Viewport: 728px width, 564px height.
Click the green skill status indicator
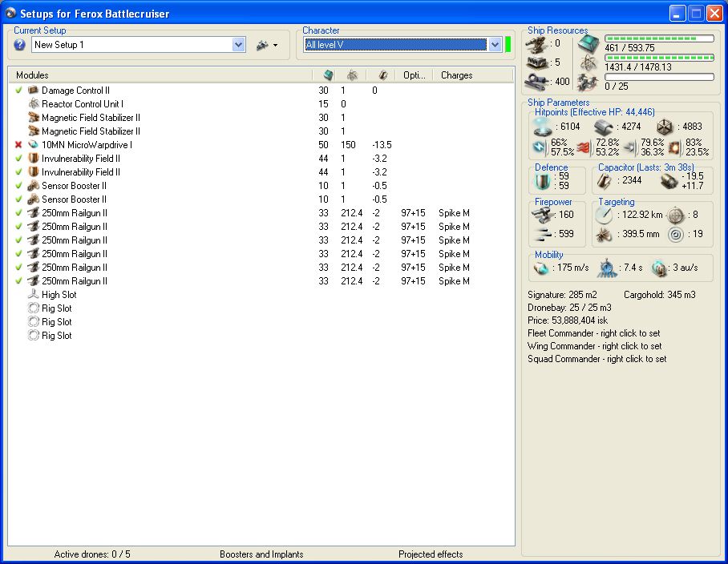tap(508, 45)
